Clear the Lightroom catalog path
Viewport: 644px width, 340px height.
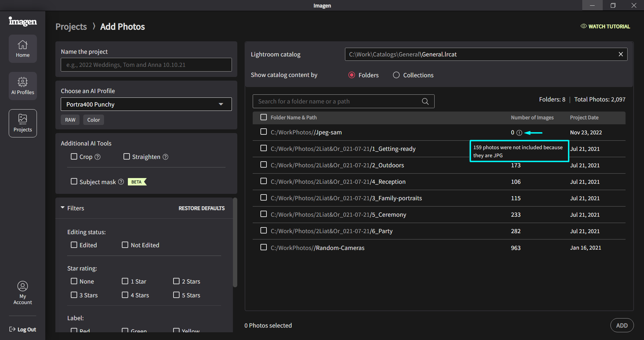pyautogui.click(x=621, y=54)
